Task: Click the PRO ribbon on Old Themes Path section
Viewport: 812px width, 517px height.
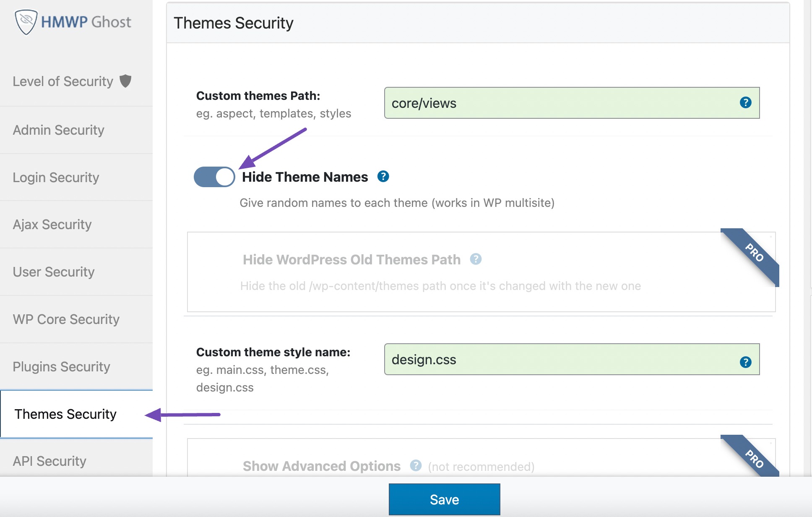Action: 754,253
